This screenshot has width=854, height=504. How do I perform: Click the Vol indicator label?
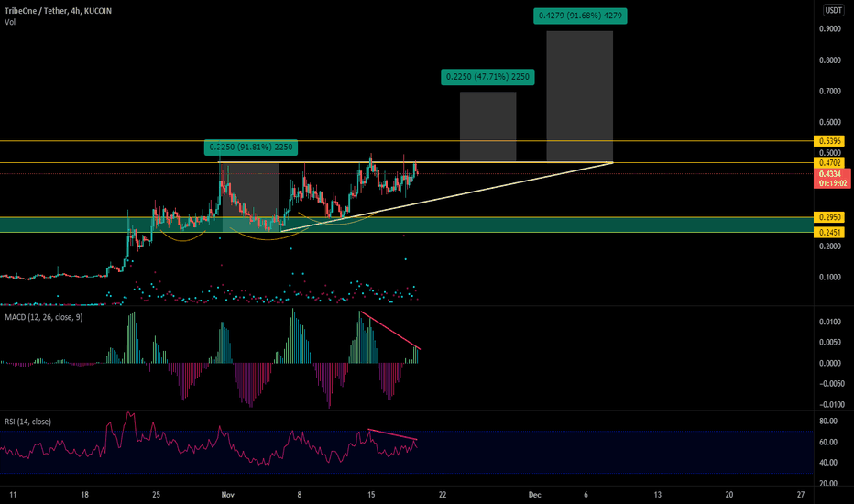[10, 22]
